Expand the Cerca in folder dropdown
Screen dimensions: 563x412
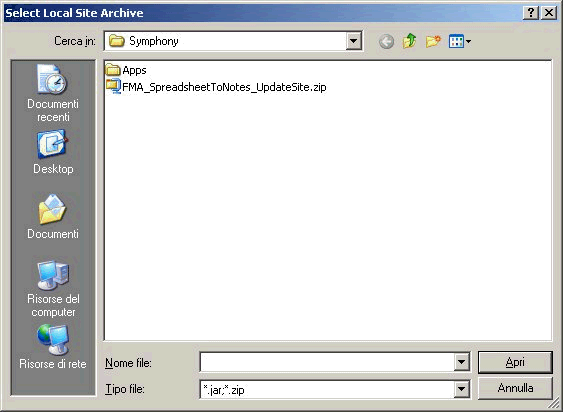pyautogui.click(x=353, y=41)
